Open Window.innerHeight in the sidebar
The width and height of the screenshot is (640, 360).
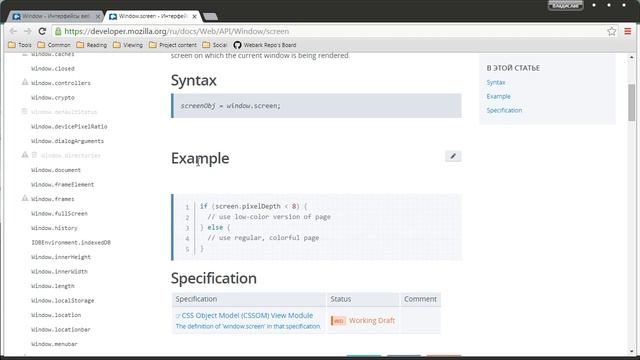[x=61, y=257]
